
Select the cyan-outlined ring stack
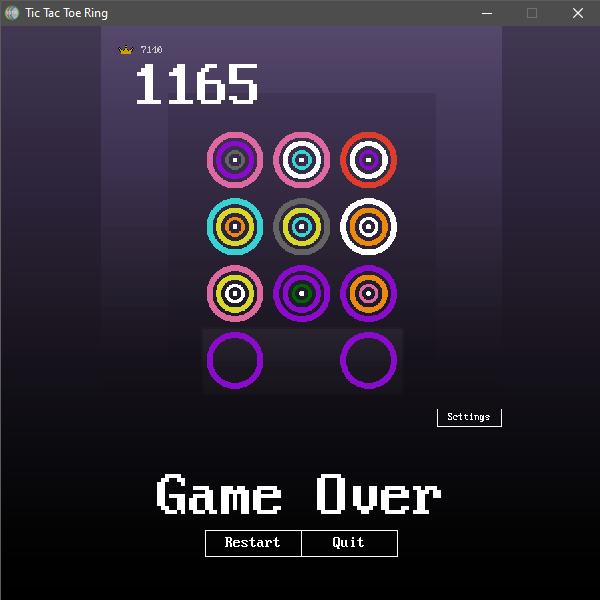235,227
